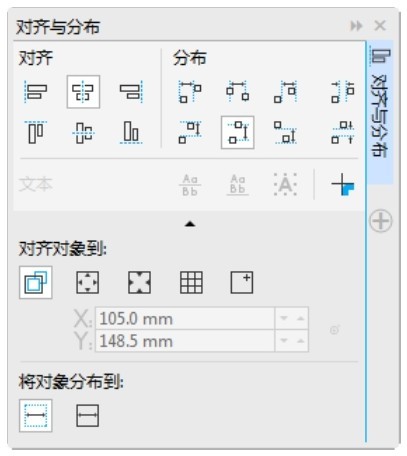Choose Align Center Vertically icon
This screenshot has width=407, height=456.
pos(83,132)
